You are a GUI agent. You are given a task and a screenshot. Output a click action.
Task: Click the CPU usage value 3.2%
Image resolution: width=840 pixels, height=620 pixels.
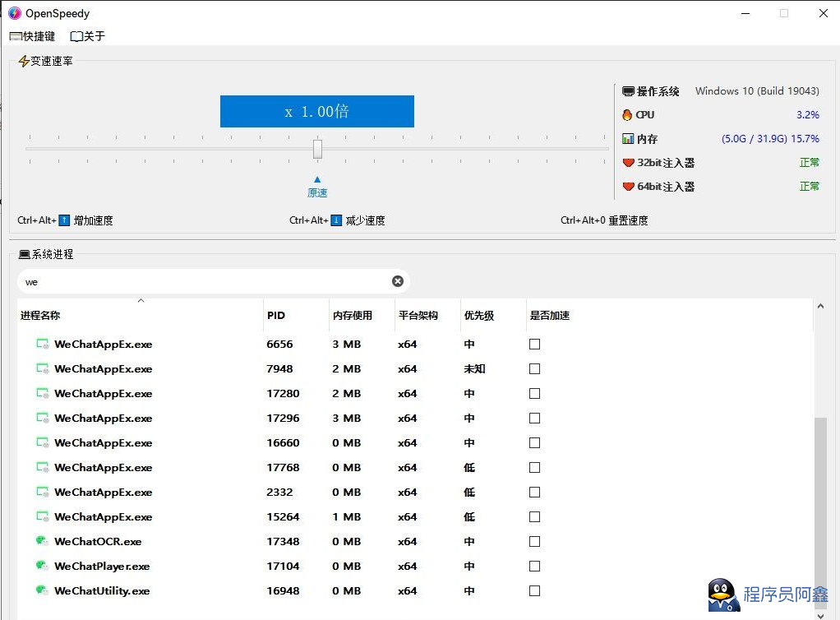click(808, 114)
